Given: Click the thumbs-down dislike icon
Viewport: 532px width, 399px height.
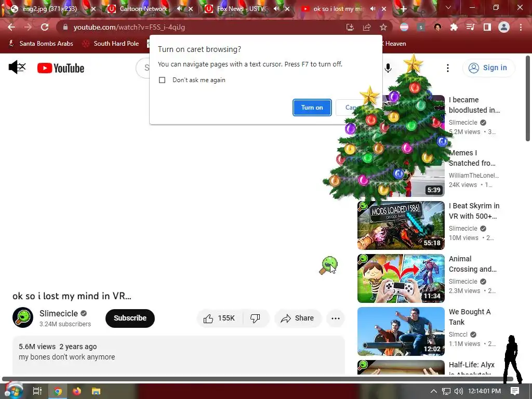Looking at the screenshot, I should 255,318.
